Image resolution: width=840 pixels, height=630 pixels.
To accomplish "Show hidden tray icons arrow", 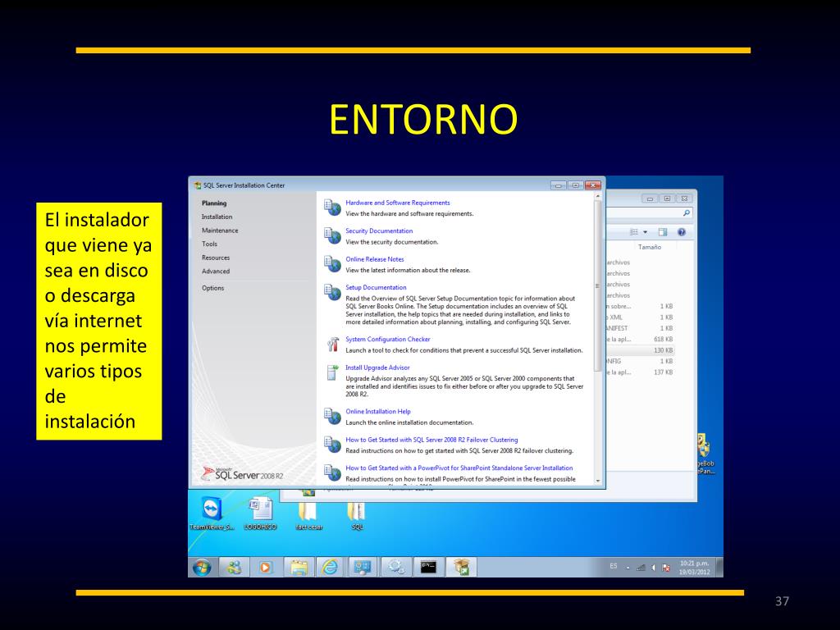I will click(x=628, y=568).
